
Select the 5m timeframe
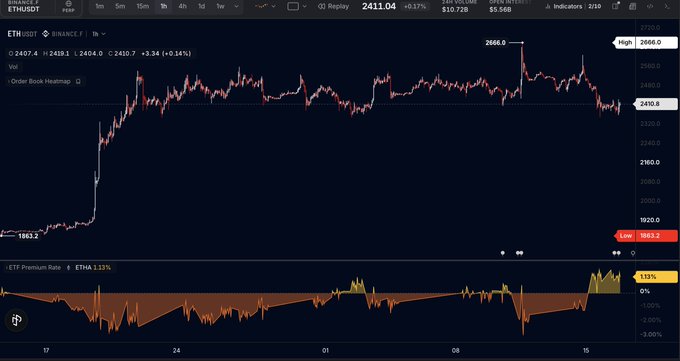[x=120, y=7]
